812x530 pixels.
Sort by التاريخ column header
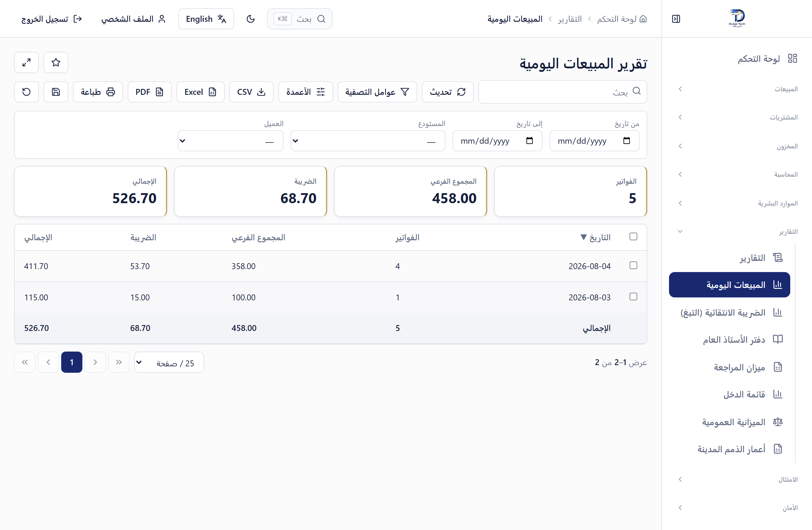[x=595, y=237]
